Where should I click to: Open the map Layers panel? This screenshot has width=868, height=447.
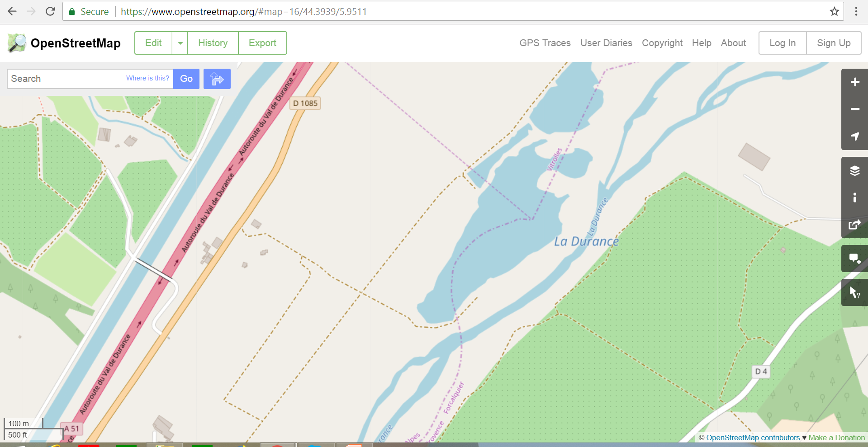[x=854, y=170]
